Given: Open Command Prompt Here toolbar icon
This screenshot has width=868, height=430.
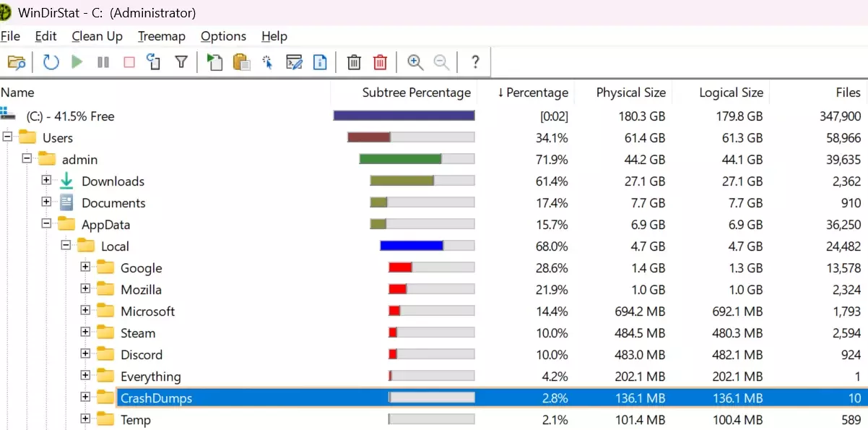Looking at the screenshot, I should coord(294,62).
